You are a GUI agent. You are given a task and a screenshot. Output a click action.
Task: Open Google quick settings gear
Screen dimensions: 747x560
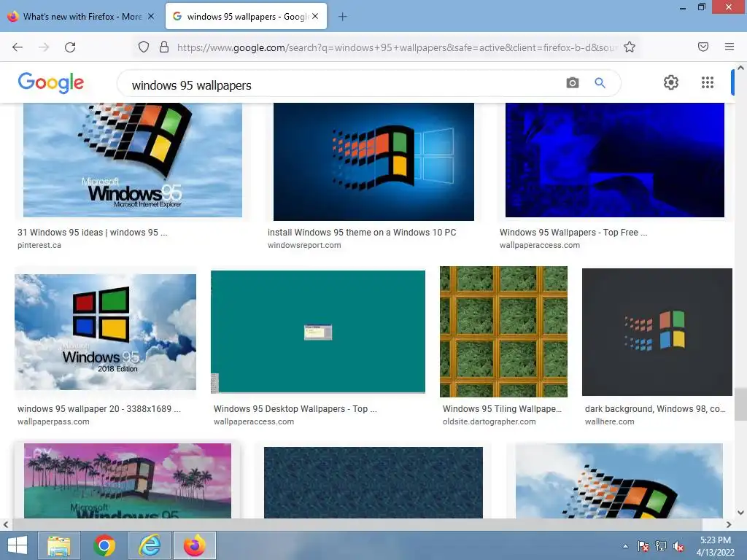(671, 82)
